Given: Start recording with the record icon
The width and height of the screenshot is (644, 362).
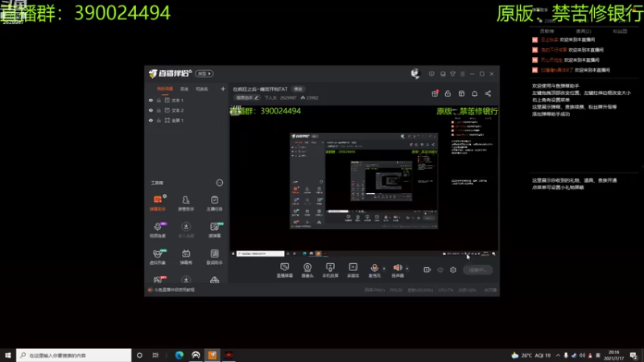Looking at the screenshot, I should (x=427, y=269).
